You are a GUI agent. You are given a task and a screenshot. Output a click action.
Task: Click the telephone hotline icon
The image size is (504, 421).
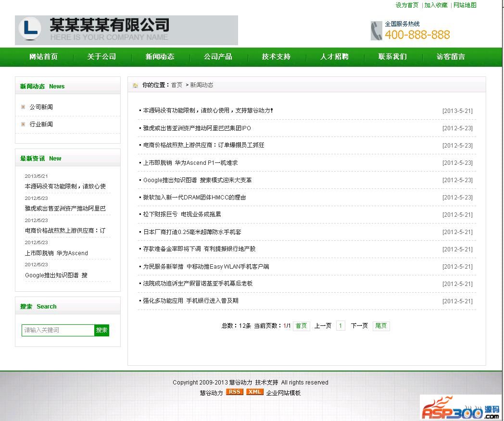[x=376, y=30]
